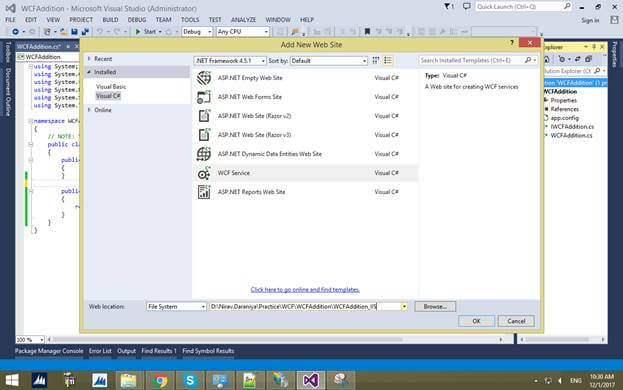Screen dimensions: 623x390
Task: Click the Skype taskbar icon
Action: click(190, 380)
